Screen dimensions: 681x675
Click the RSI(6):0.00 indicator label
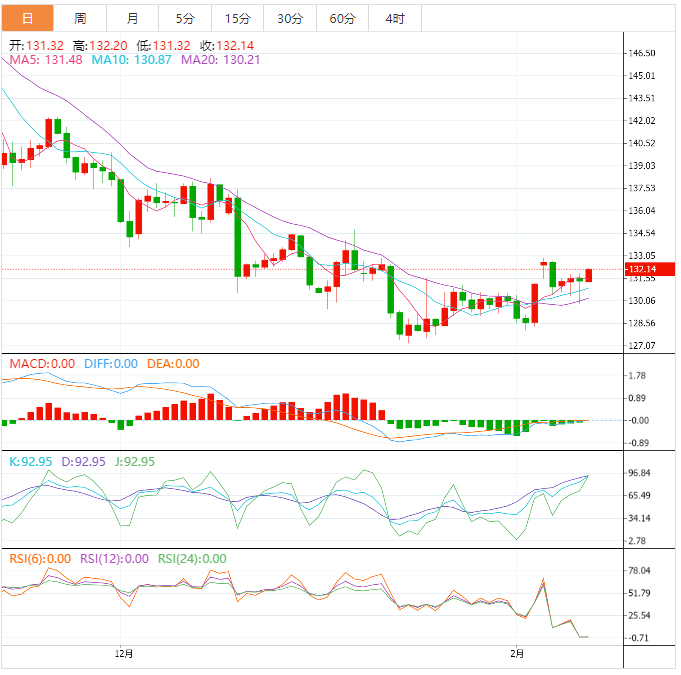tap(41, 559)
